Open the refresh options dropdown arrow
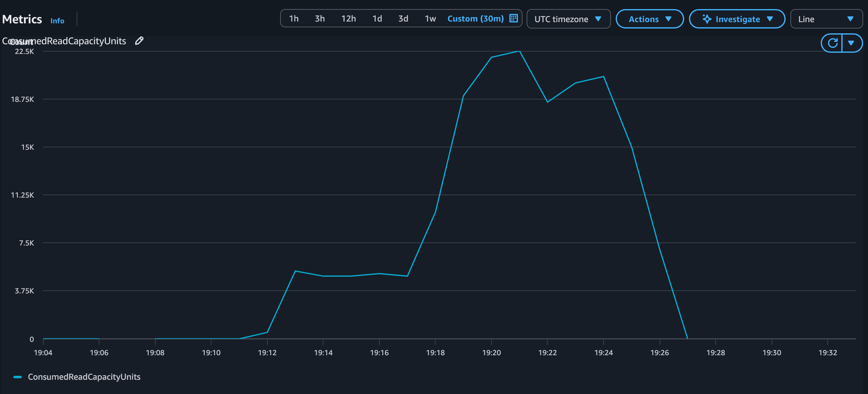The image size is (868, 394). [x=851, y=43]
